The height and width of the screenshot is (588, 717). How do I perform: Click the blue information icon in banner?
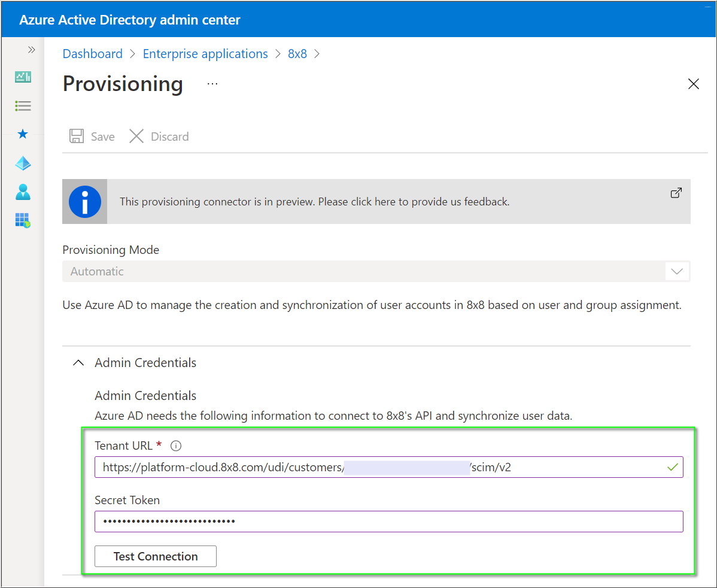[84, 202]
